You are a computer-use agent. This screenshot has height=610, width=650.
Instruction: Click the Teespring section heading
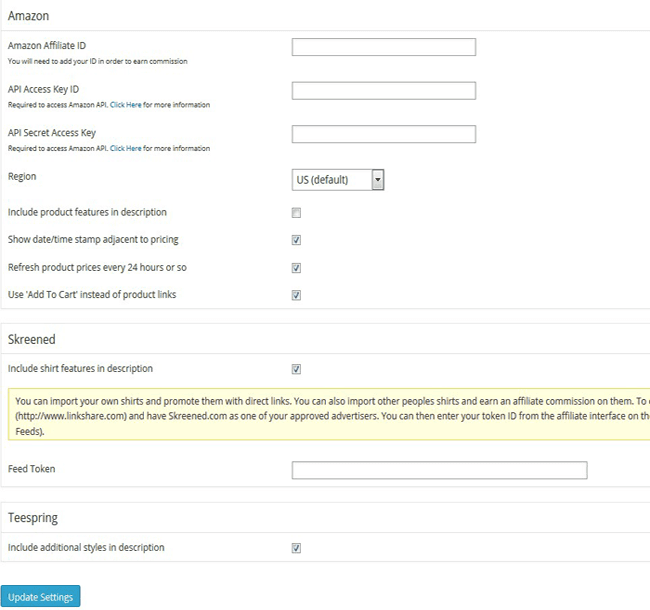[33, 519]
